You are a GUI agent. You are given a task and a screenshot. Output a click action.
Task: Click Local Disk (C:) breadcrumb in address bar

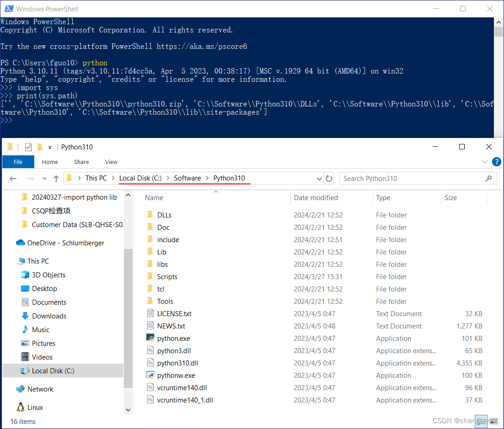click(x=140, y=178)
